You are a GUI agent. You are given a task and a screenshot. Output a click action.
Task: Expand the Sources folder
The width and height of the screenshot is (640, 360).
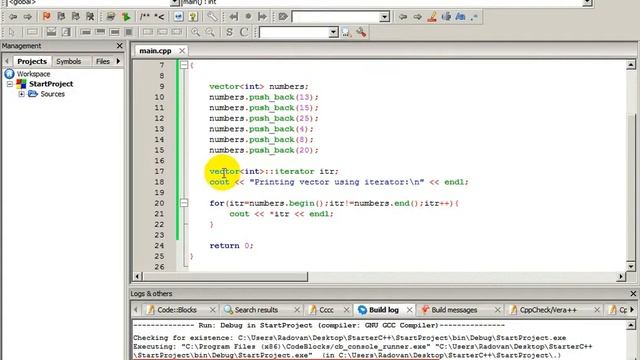[22, 94]
